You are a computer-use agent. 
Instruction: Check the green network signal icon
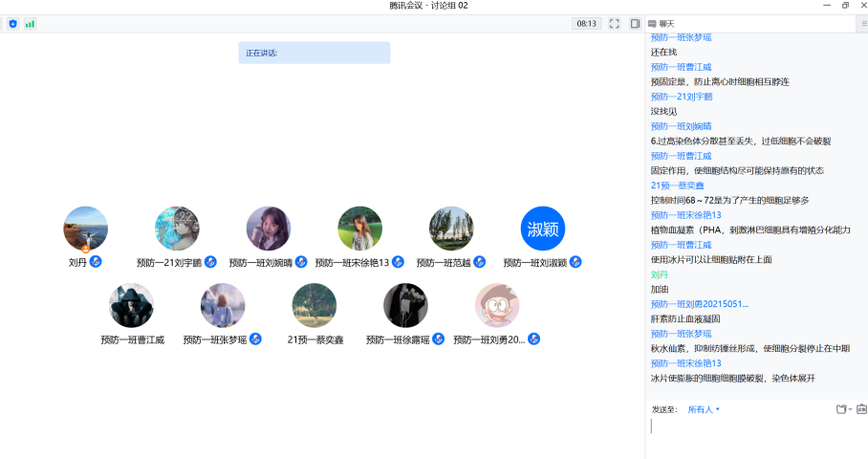coord(30,23)
